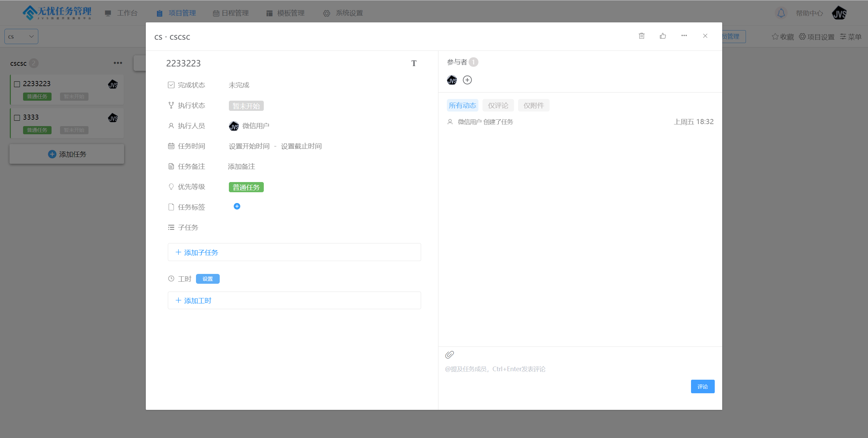Open 日程管理 menu item

pyautogui.click(x=231, y=13)
